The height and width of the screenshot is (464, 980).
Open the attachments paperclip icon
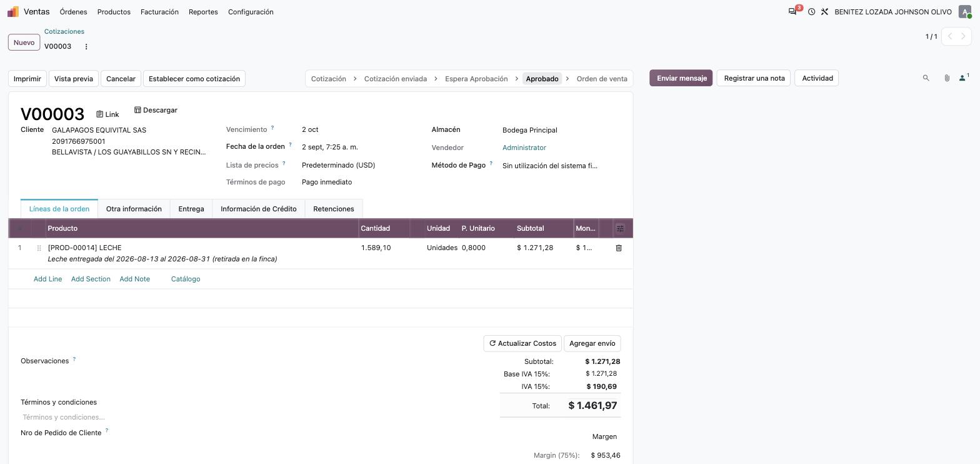(x=947, y=78)
